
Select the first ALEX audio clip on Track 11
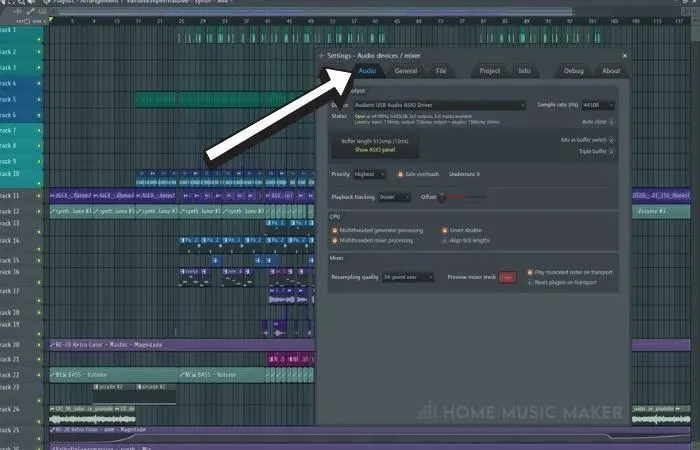[71, 196]
